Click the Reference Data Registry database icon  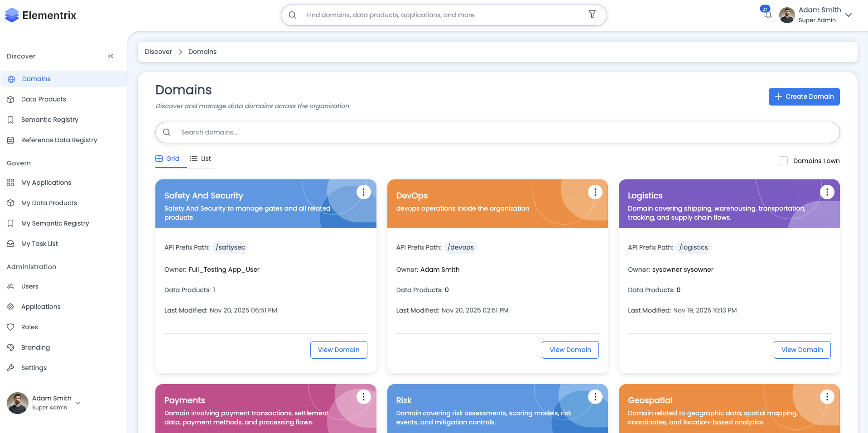[x=10, y=140]
